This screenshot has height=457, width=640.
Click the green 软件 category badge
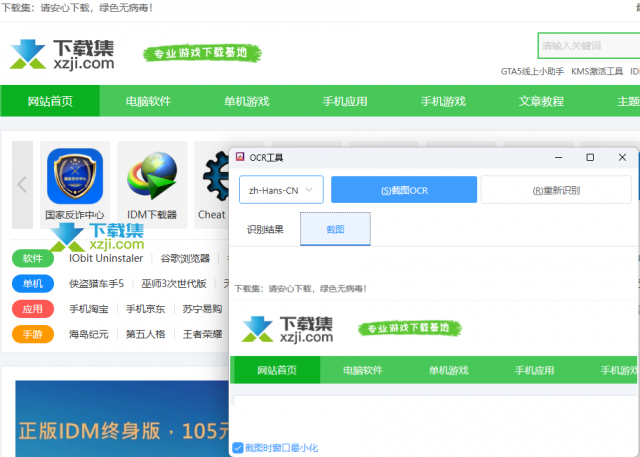click(x=33, y=259)
